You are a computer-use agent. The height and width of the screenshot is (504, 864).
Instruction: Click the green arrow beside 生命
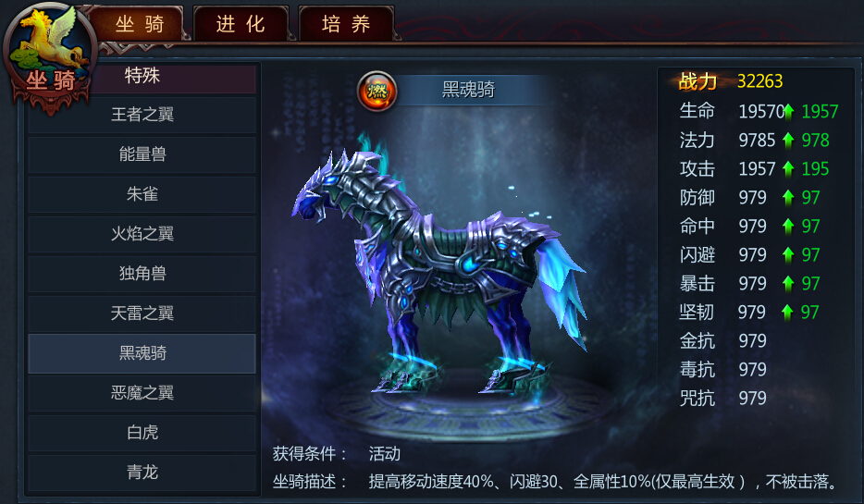(788, 111)
